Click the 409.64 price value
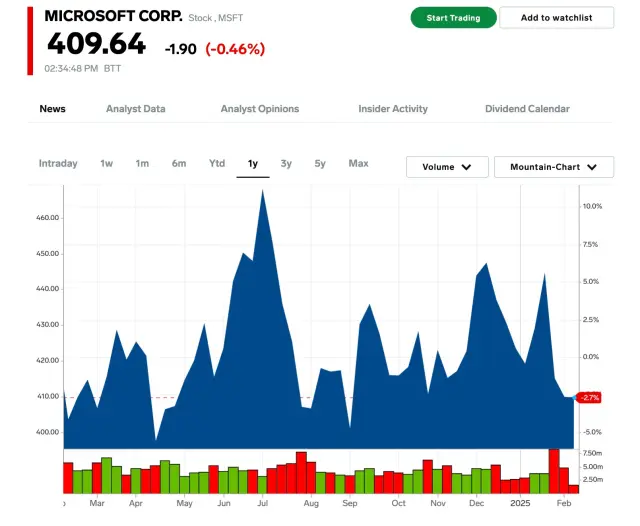This screenshot has height=526, width=640. tap(96, 44)
